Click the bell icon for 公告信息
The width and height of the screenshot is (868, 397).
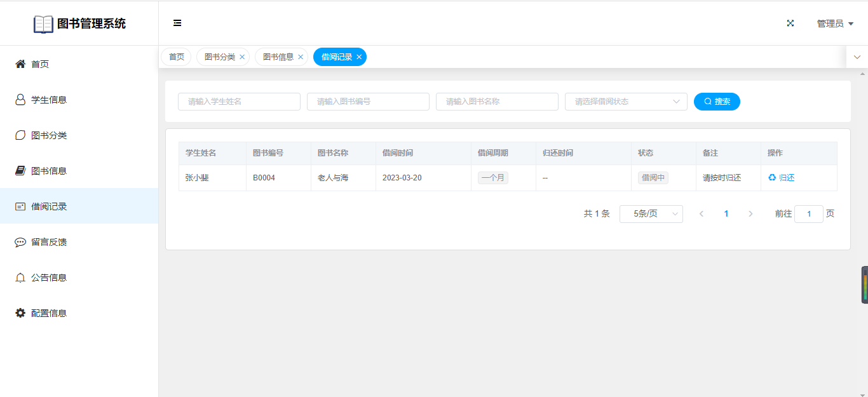coord(20,278)
